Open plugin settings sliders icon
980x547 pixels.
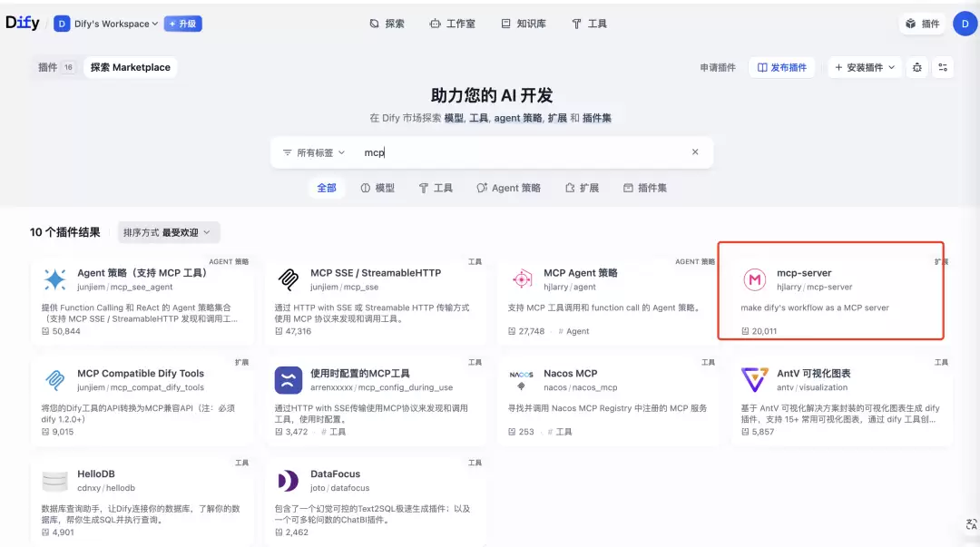(943, 67)
